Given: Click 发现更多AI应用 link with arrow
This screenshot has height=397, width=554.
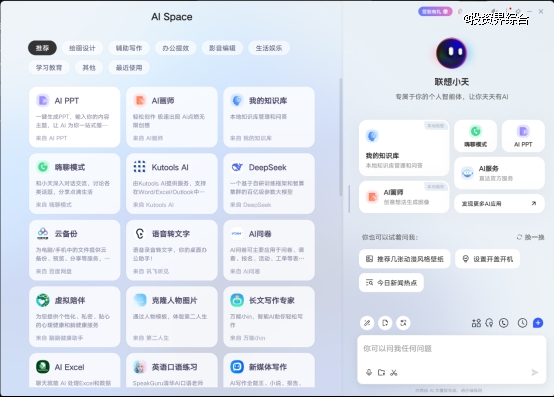Looking at the screenshot, I should (499, 203).
